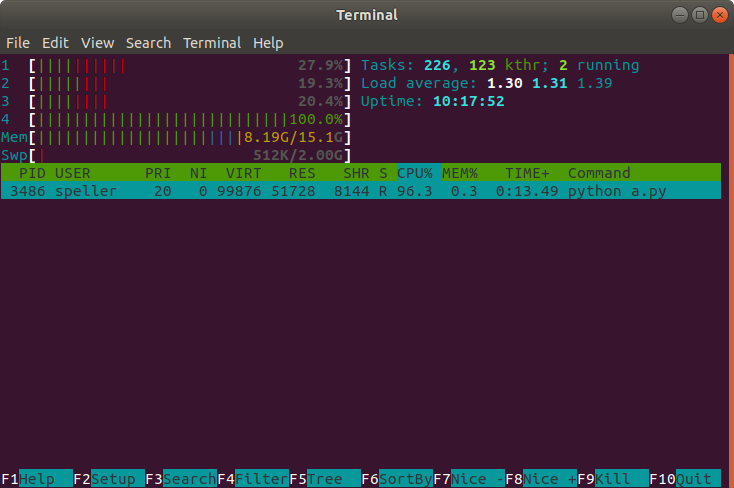The image size is (734, 488).
Task: Sort by the USER column header
Action: tap(73, 173)
